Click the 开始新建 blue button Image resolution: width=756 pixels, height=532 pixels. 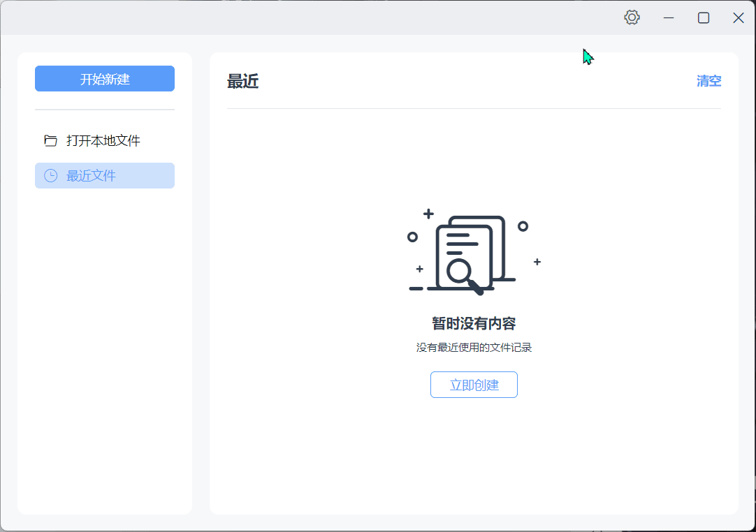(104, 78)
